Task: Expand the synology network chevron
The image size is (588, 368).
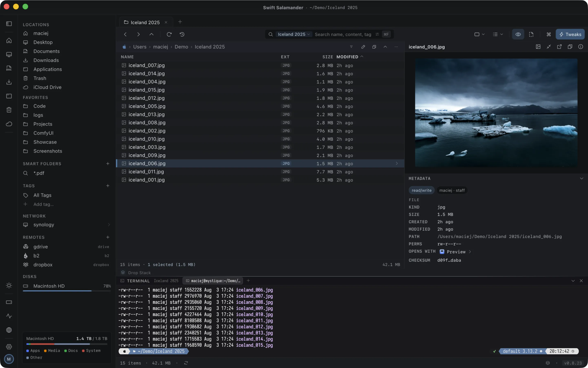Action: pyautogui.click(x=109, y=225)
